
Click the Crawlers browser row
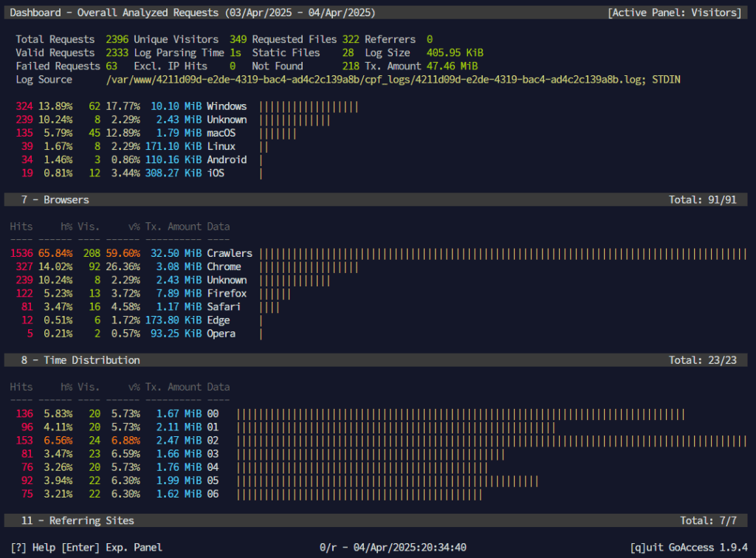click(229, 253)
